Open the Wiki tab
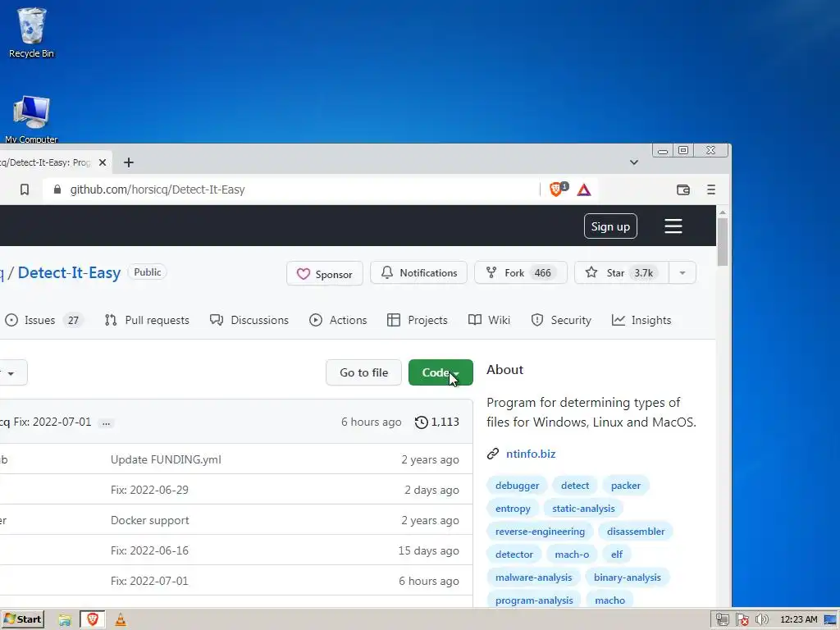 click(489, 321)
